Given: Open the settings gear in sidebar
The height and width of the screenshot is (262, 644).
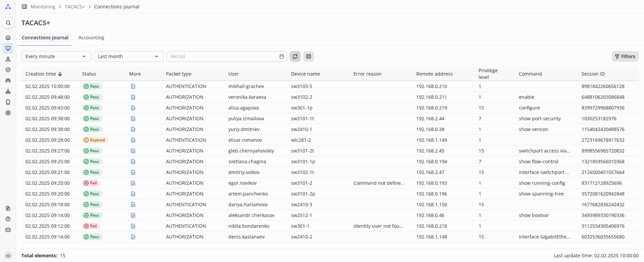Looking at the screenshot, I should coord(8,113).
